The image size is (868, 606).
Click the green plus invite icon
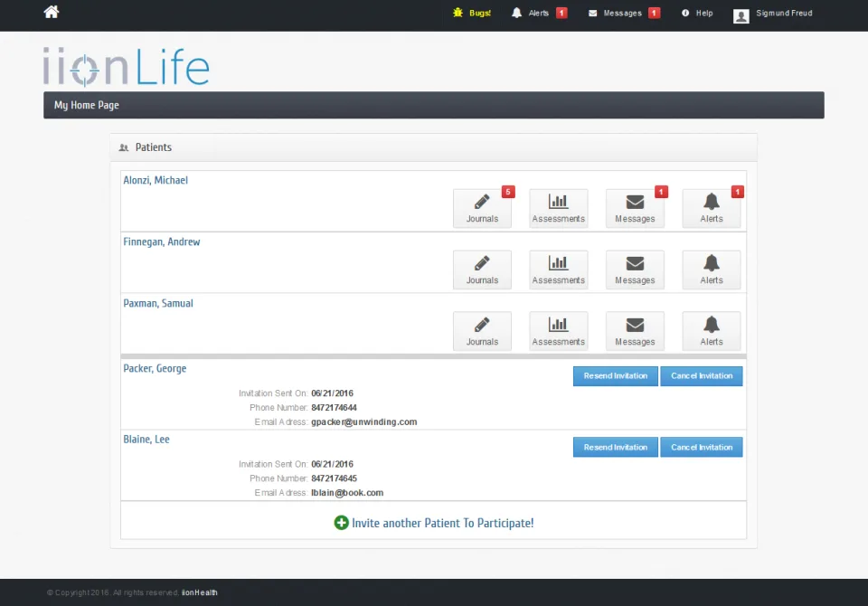pos(341,523)
